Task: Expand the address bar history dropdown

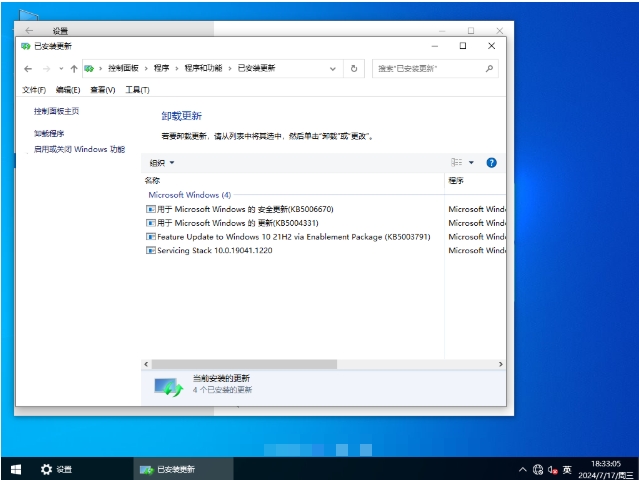Action: [x=333, y=68]
